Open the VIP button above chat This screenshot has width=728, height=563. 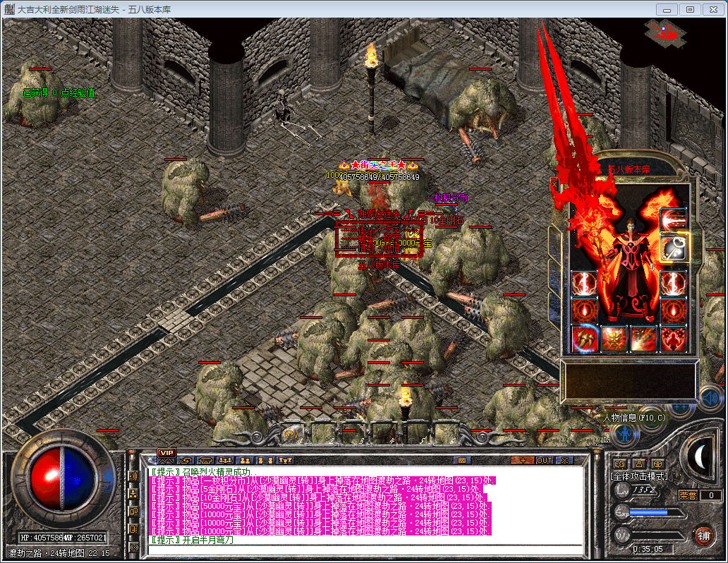166,453
